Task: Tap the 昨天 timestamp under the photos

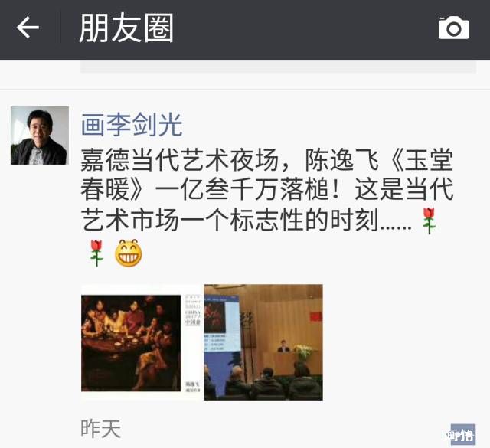Action: pos(100,429)
